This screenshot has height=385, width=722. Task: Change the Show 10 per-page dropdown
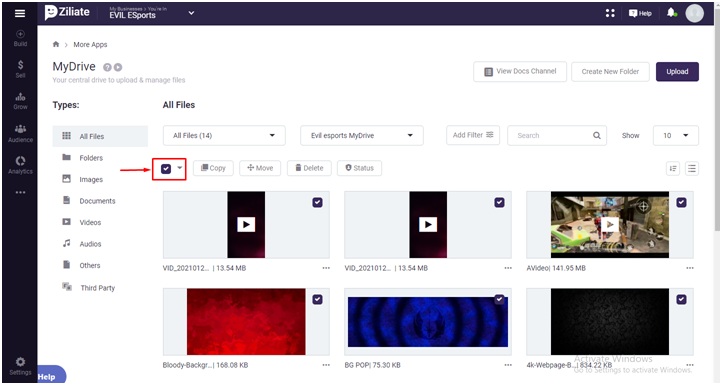(675, 135)
